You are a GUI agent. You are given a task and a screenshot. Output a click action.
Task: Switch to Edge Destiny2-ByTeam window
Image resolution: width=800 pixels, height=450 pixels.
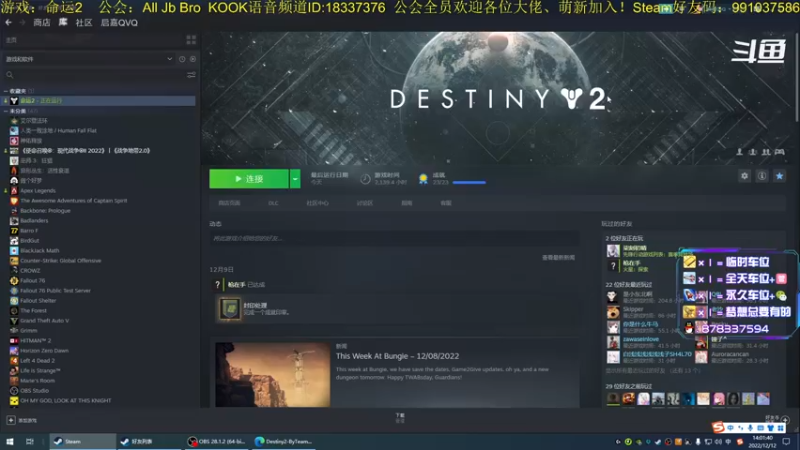point(284,442)
